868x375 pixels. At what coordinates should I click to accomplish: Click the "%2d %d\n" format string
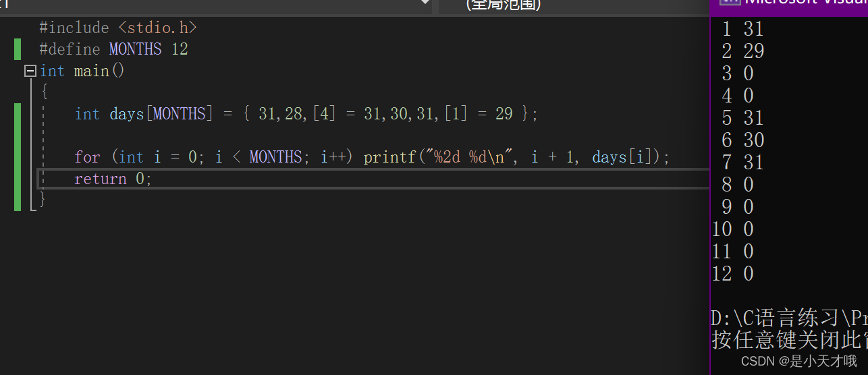coord(467,157)
